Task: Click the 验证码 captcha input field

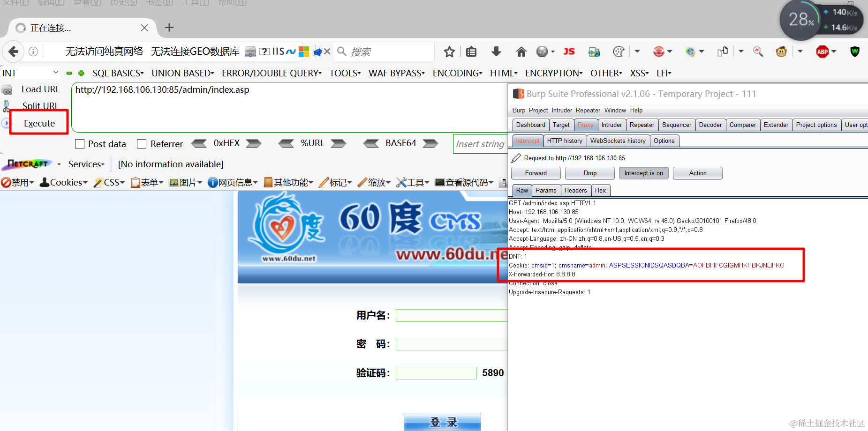Action: coord(436,373)
